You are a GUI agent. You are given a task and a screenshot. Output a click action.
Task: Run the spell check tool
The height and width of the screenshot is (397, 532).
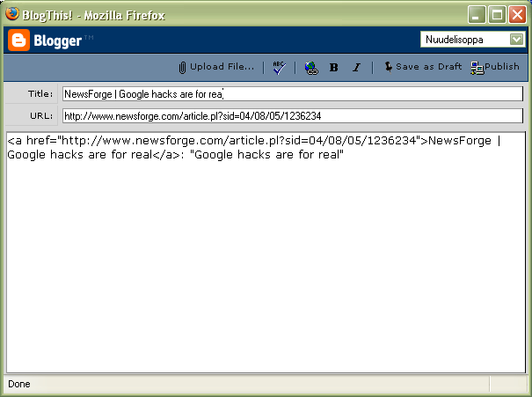pos(279,67)
